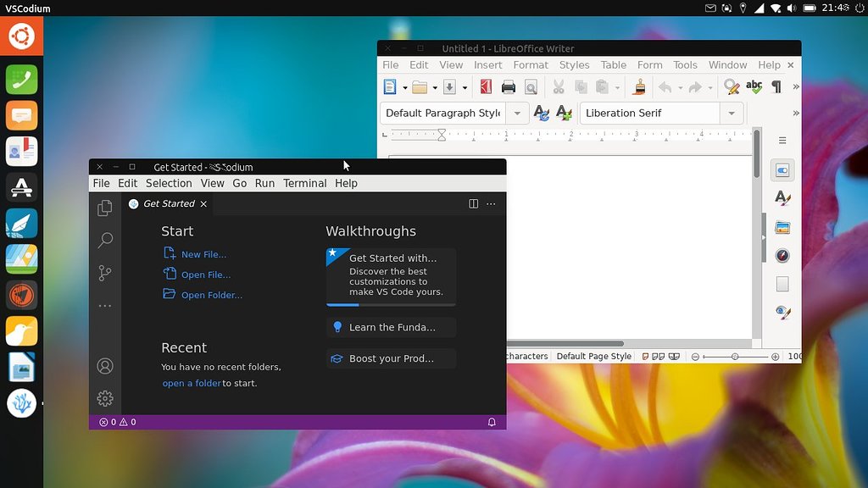Expand the Liberation Serif font dropdown
Screen dimensions: 868x488
tap(732, 114)
